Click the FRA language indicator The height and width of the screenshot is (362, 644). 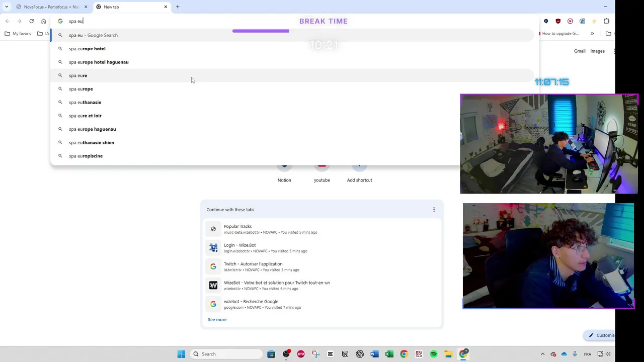coord(588,354)
